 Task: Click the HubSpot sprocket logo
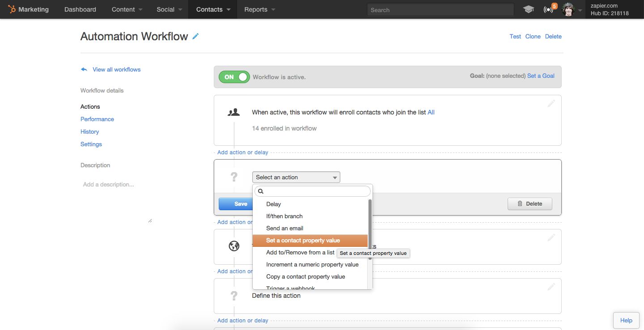(x=12, y=9)
